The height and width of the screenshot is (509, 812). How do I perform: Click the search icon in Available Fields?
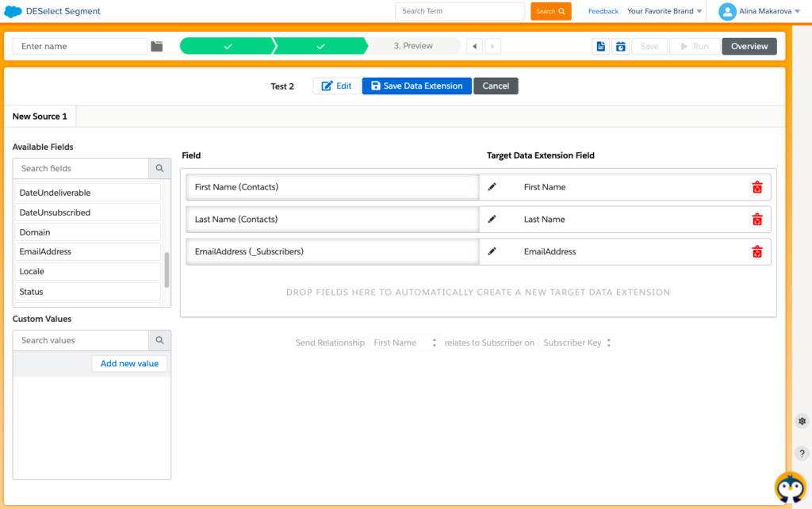159,169
